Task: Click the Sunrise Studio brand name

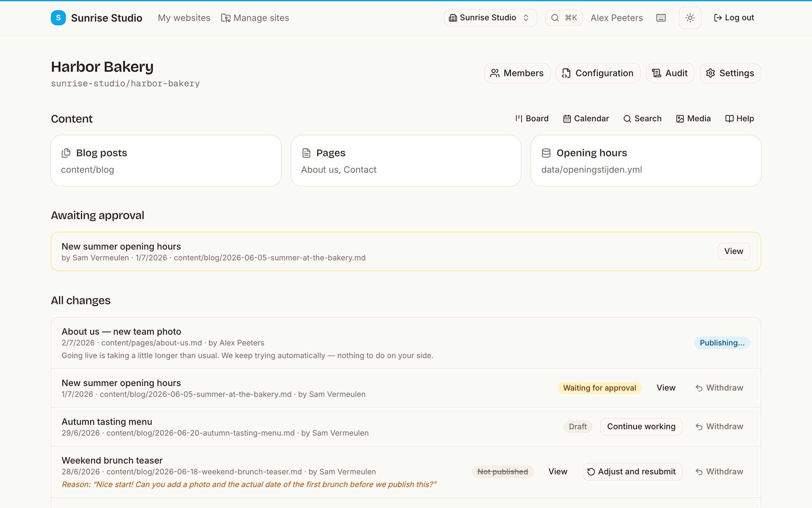Action: click(106, 18)
